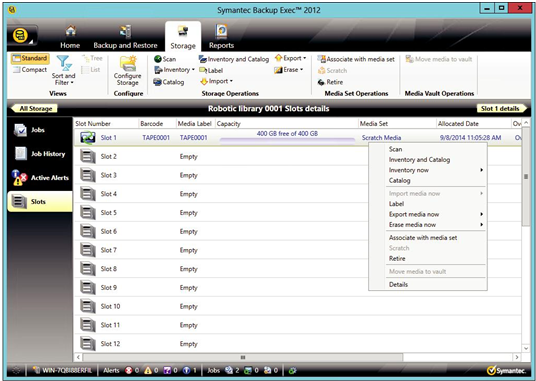Click the scroll down arrow of the list
536x381 pixels.
(x=526, y=349)
